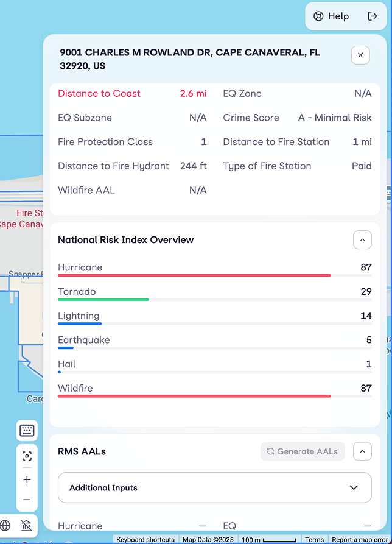Open the map Terms link
Image resolution: width=392 pixels, height=544 pixels.
[x=314, y=540]
